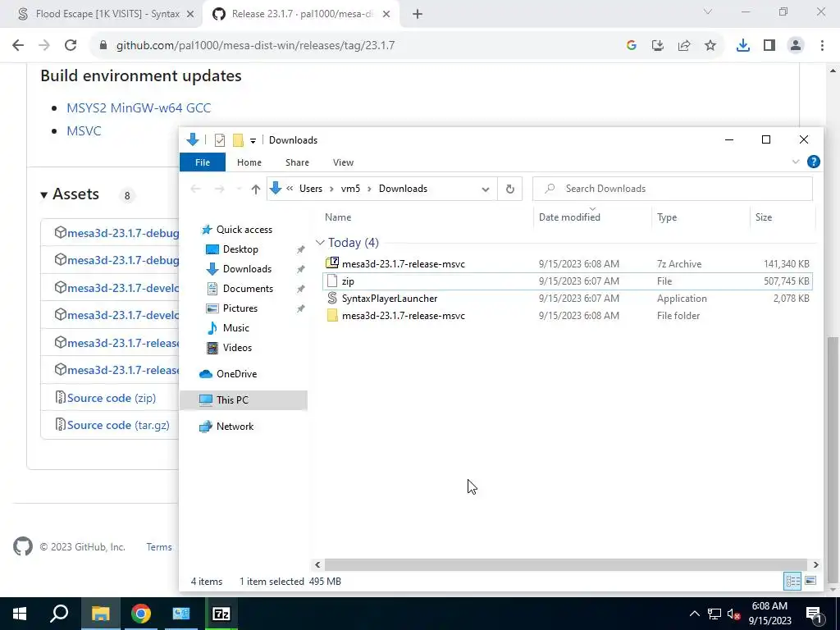Image resolution: width=840 pixels, height=630 pixels.
Task: Click New folder quick access icon
Action: (238, 140)
